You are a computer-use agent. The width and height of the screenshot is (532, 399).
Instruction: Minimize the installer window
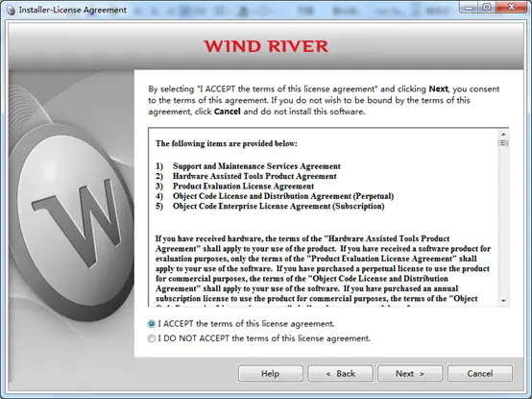tap(469, 7)
